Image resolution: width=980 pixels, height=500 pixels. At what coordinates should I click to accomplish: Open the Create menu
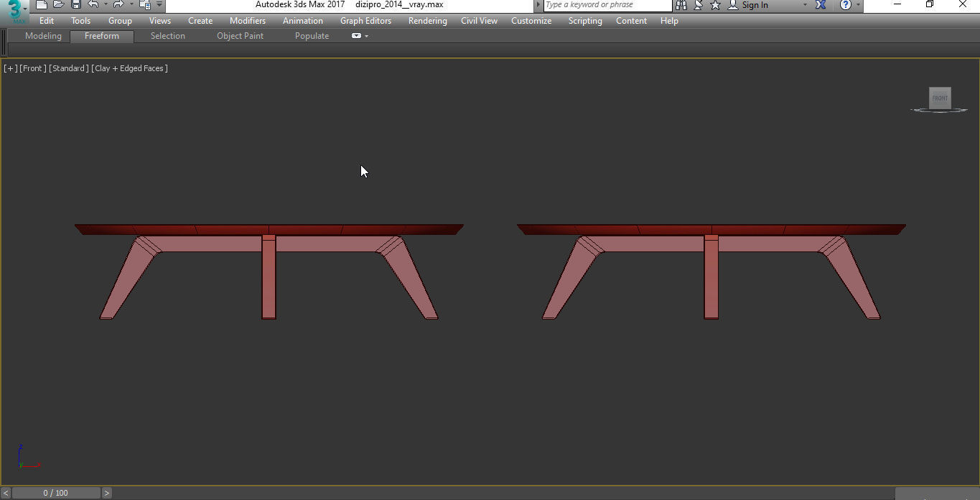coord(200,21)
